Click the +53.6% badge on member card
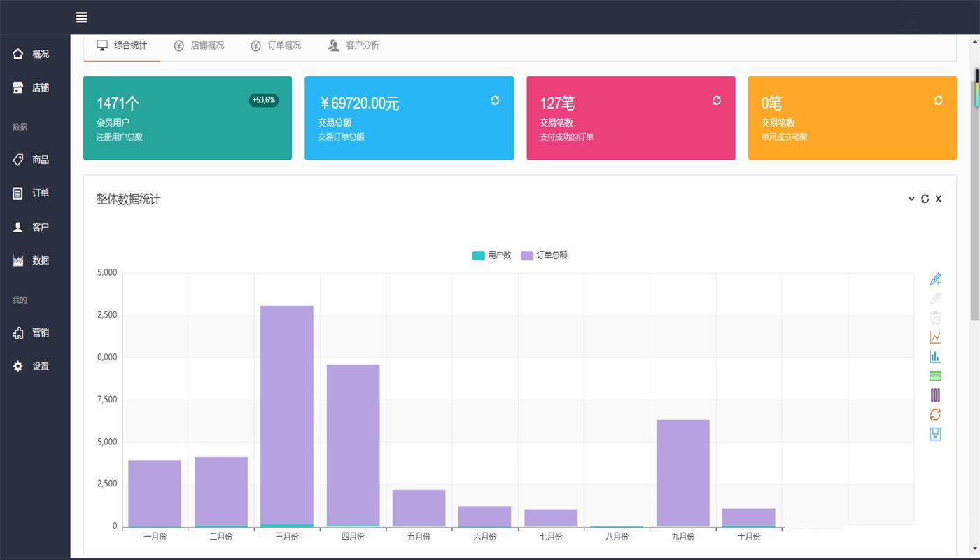Screen dimensions: 980x560 pyautogui.click(x=264, y=100)
